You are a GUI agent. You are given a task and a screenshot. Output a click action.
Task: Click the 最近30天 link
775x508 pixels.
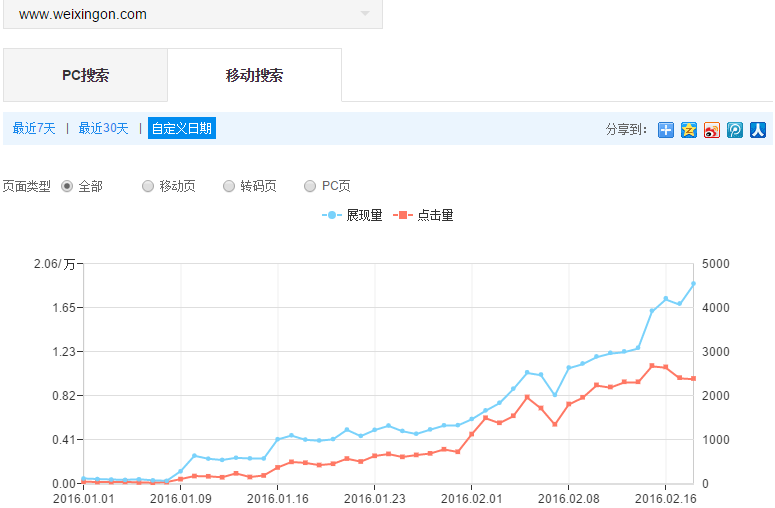click(104, 128)
